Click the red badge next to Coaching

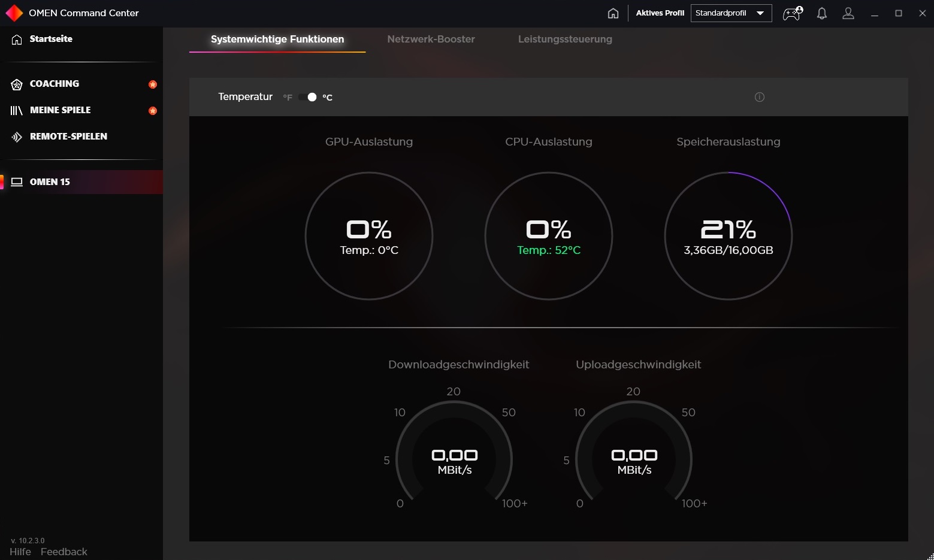coord(153,84)
